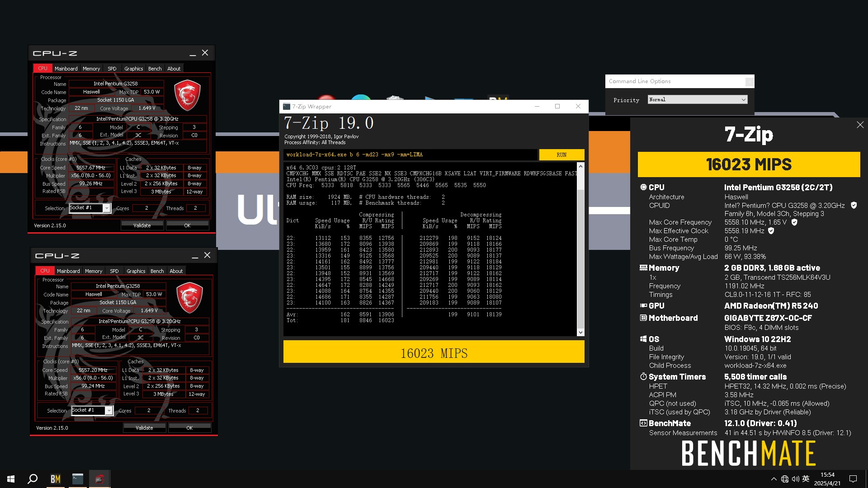Open taskbar search magnifier
The width and height of the screenshot is (868, 488).
(33, 479)
